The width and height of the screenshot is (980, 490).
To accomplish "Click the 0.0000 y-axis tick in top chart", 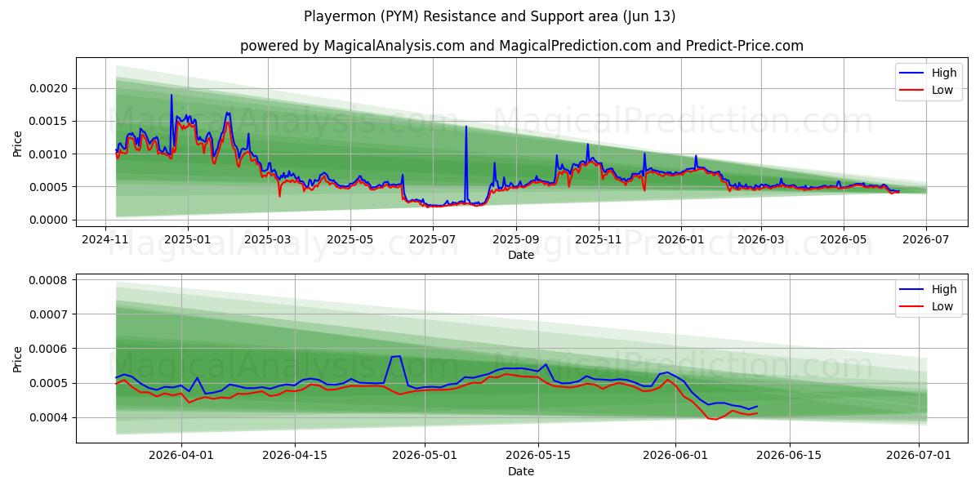I will click(x=50, y=220).
